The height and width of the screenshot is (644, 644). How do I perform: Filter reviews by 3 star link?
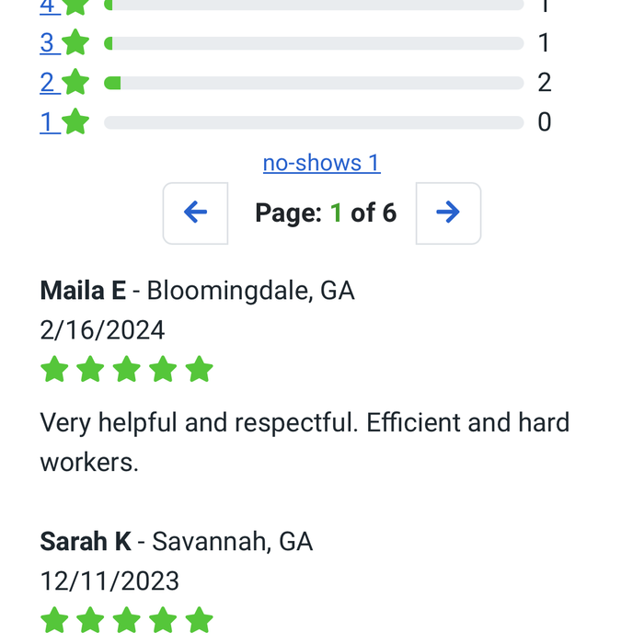pyautogui.click(x=50, y=42)
